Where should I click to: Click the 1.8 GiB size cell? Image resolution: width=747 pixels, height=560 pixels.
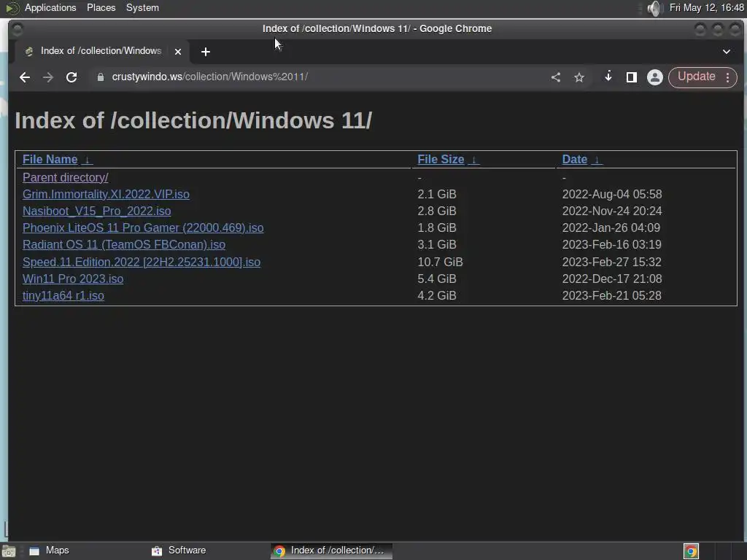pyautogui.click(x=437, y=227)
